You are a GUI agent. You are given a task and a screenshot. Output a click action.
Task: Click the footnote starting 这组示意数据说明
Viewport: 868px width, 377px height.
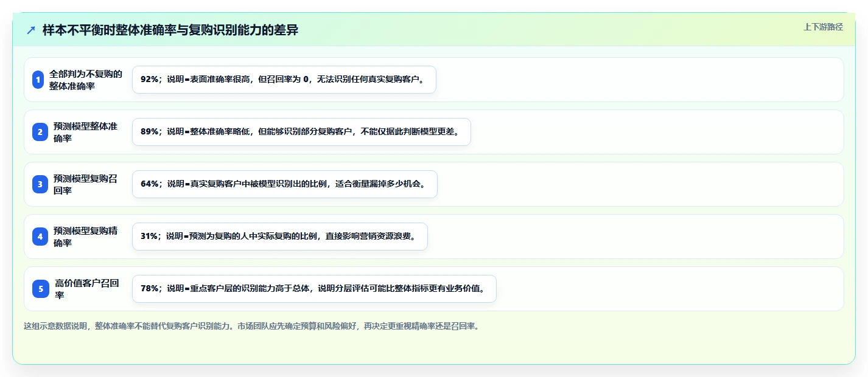coord(252,327)
